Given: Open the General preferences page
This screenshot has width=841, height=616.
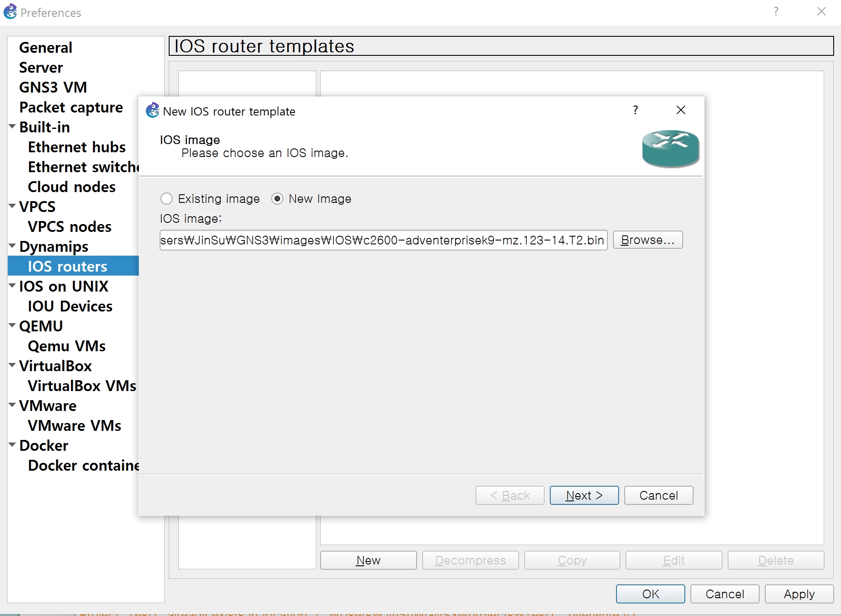Looking at the screenshot, I should click(45, 48).
